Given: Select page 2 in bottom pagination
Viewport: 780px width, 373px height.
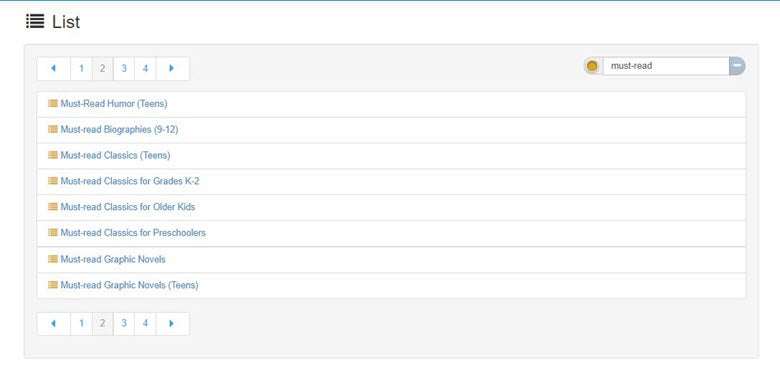Looking at the screenshot, I should coord(102,324).
